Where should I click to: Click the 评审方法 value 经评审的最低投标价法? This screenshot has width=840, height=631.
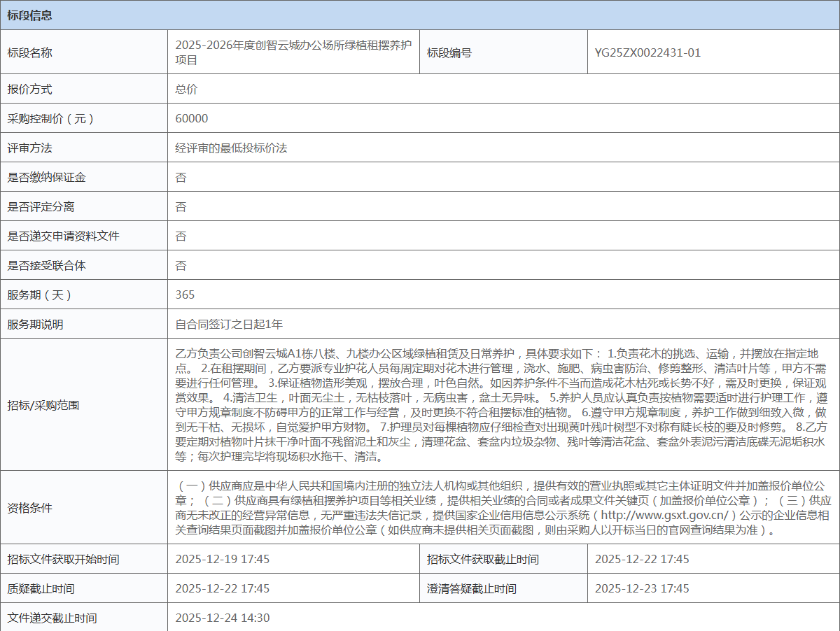[x=231, y=148]
